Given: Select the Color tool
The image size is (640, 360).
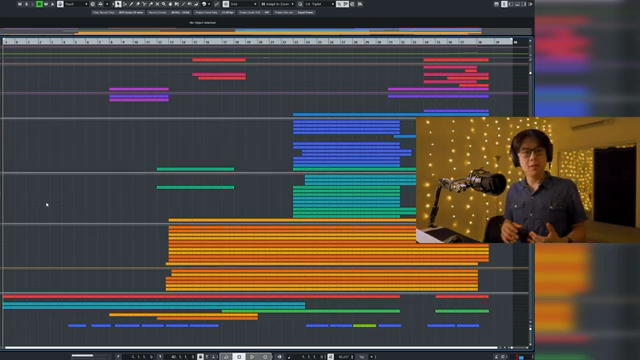Looking at the screenshot, I should coord(196,4).
